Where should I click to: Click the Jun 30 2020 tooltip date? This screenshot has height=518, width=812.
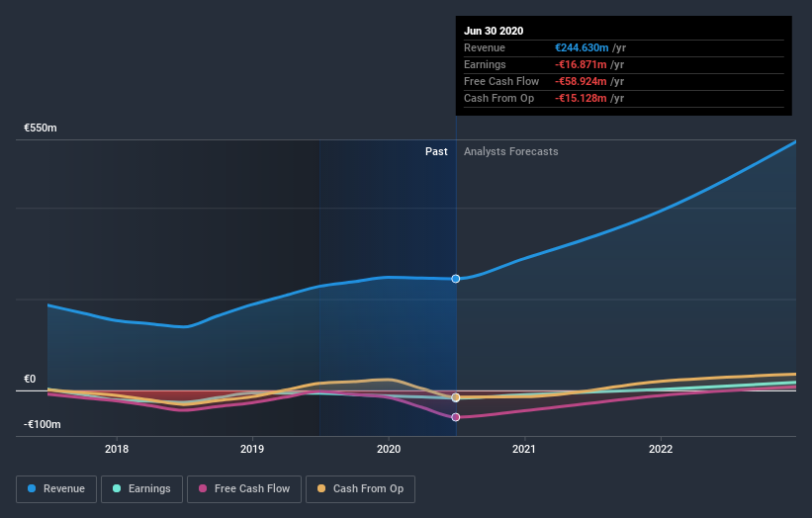coord(494,31)
